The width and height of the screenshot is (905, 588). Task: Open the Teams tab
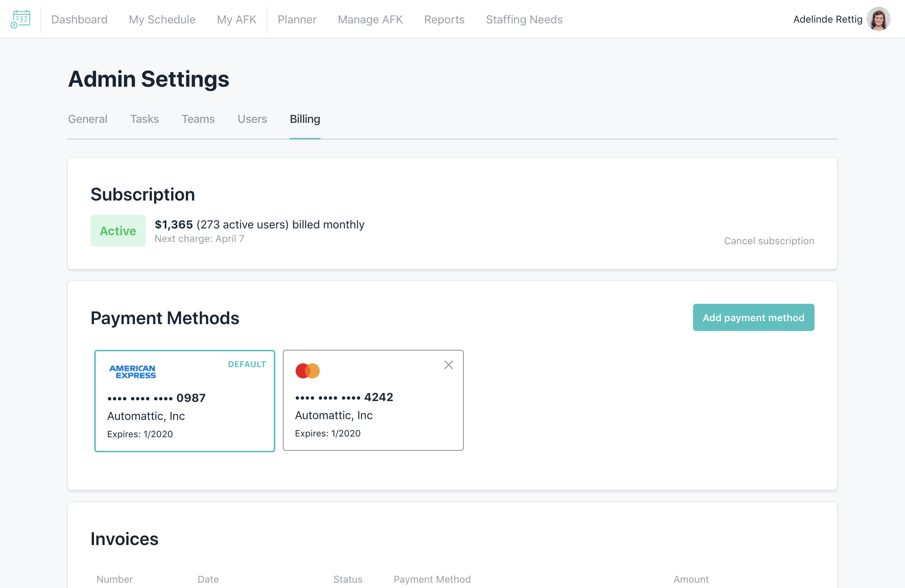coord(198,119)
